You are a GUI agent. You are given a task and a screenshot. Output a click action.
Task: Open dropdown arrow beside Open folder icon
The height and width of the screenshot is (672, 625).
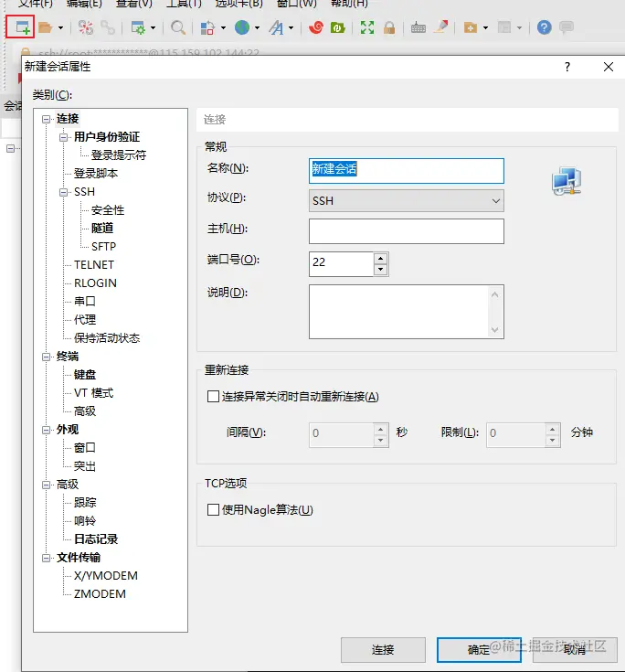[x=61, y=28]
